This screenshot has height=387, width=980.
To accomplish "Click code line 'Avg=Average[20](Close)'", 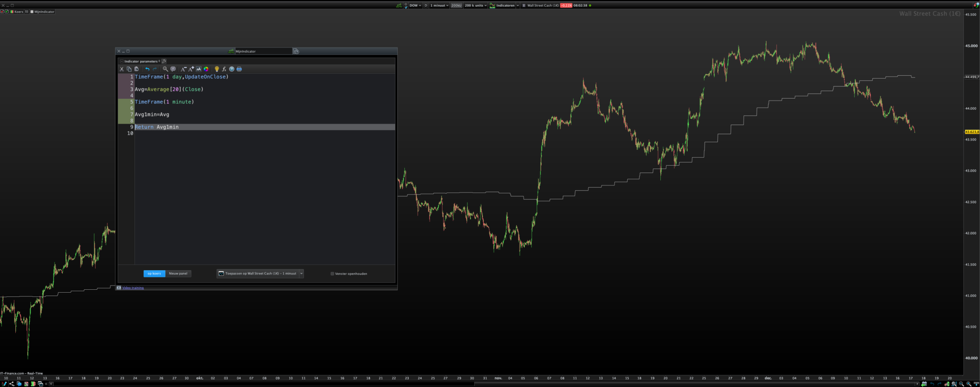I will [x=169, y=89].
